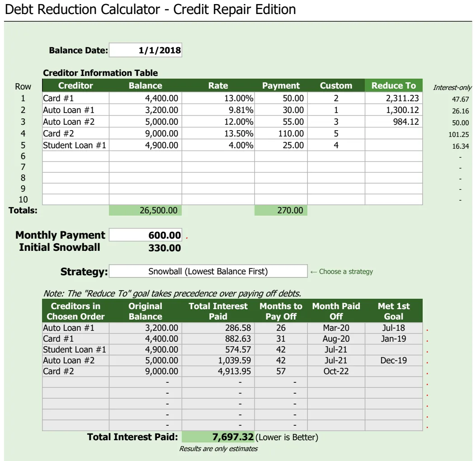Select the Met 1st Goal cell Dec-19

(x=394, y=360)
